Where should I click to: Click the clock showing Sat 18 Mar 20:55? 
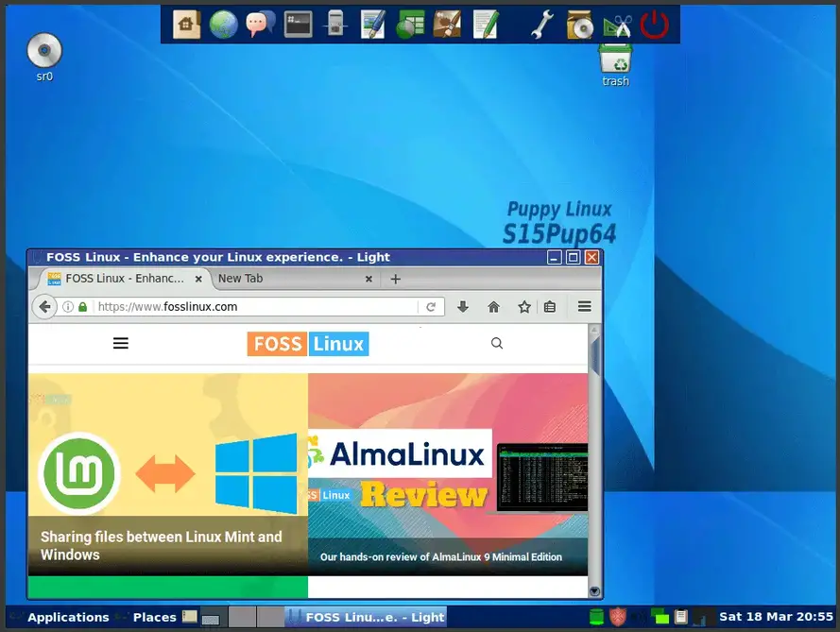pos(776,617)
